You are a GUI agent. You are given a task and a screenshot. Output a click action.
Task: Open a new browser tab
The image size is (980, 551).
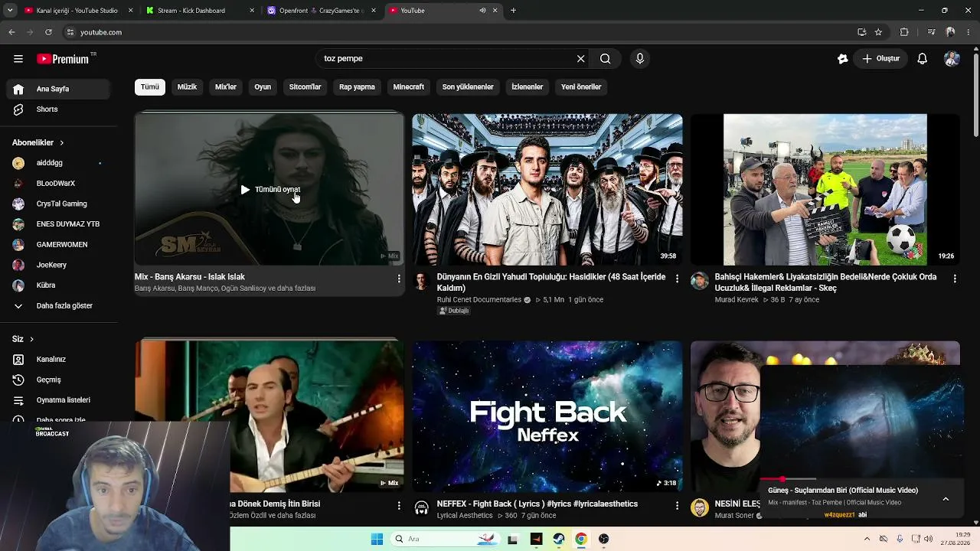tap(513, 11)
